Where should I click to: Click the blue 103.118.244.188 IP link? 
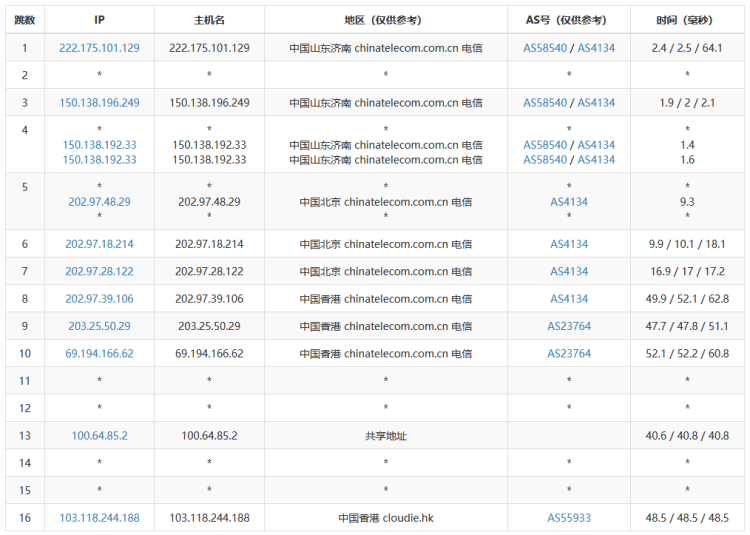(99, 518)
